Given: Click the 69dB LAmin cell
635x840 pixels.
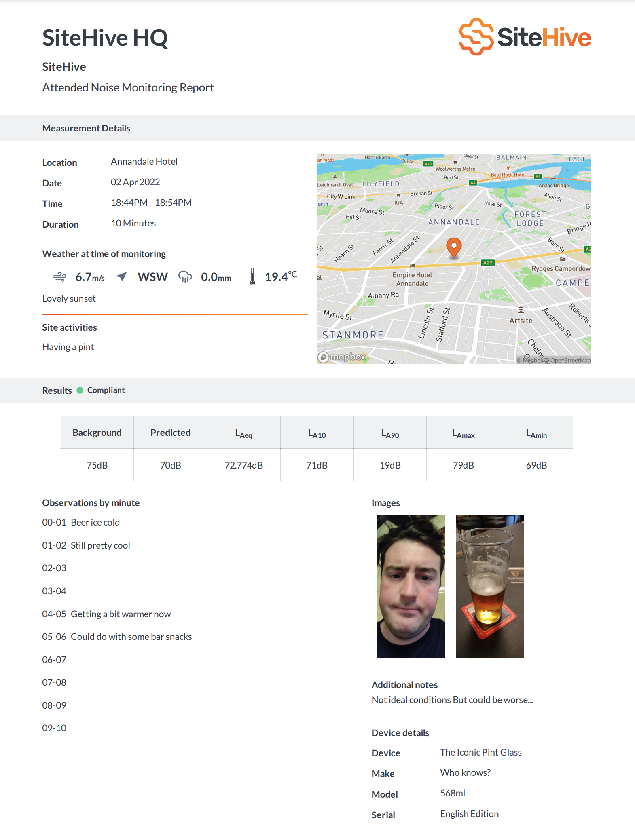Looking at the screenshot, I should pyautogui.click(x=537, y=465).
